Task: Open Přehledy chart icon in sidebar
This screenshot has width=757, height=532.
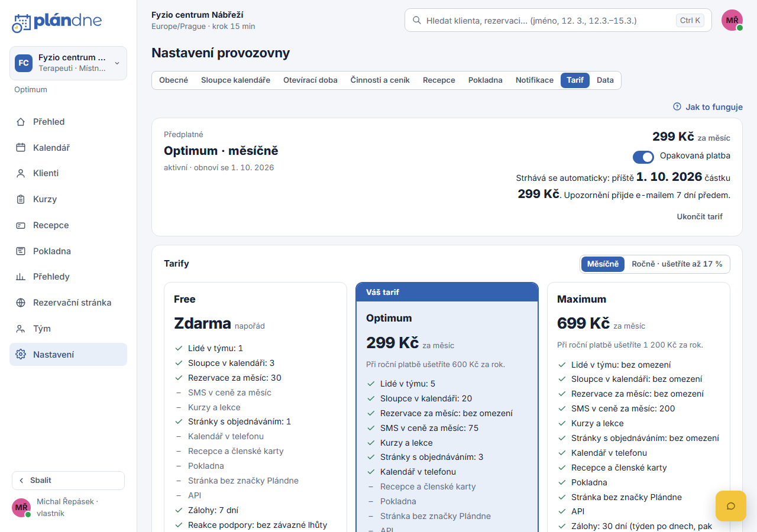Action: pos(21,277)
